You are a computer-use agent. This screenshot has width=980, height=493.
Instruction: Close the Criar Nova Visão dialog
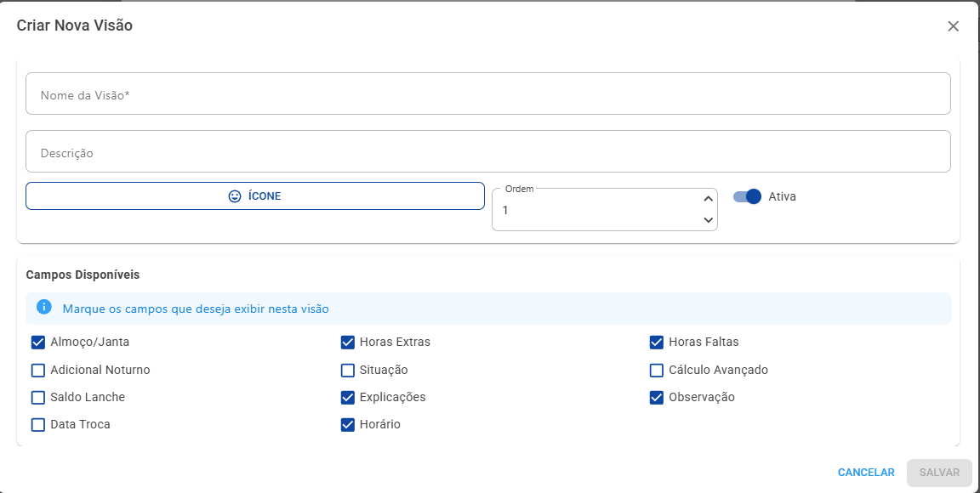[x=953, y=26]
